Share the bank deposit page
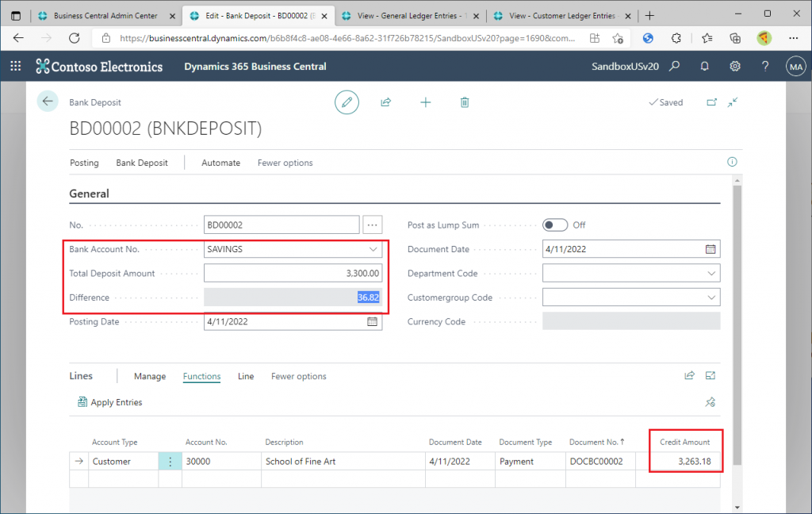 click(386, 102)
